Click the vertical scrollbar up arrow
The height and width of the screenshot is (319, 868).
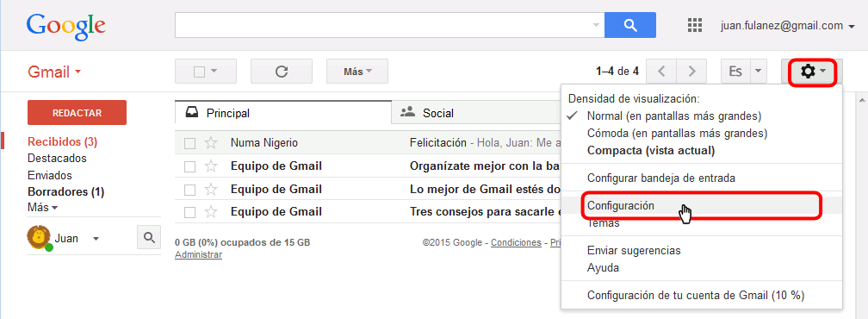click(861, 100)
